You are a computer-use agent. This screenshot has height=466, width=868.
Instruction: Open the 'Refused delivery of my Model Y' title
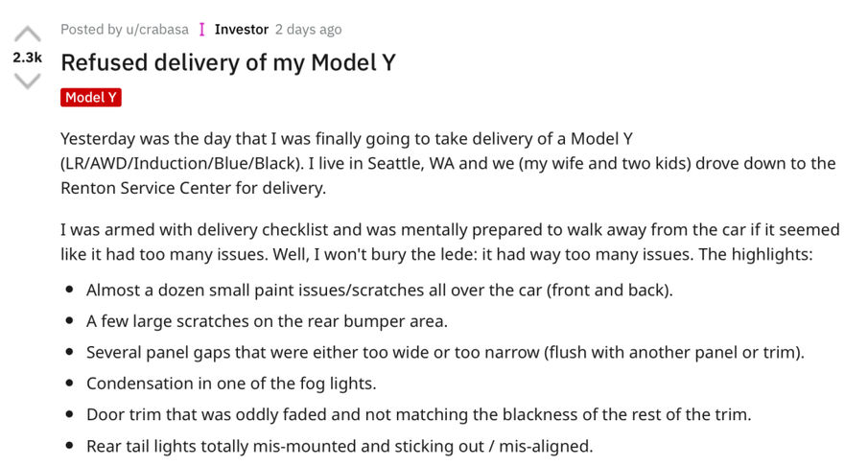tap(228, 62)
